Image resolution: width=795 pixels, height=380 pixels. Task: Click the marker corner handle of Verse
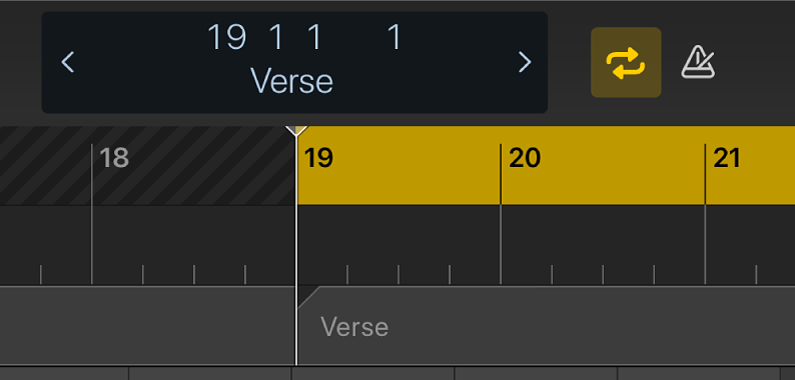click(x=307, y=297)
